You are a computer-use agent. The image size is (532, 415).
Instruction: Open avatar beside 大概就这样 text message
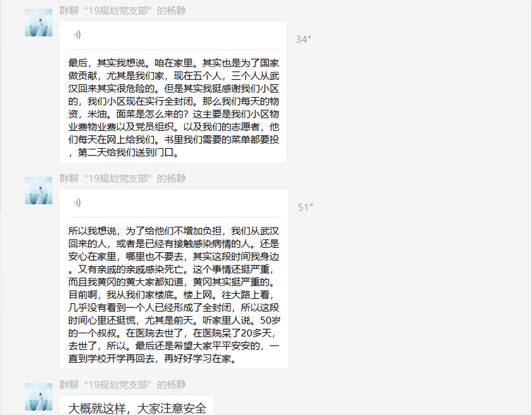(39, 397)
